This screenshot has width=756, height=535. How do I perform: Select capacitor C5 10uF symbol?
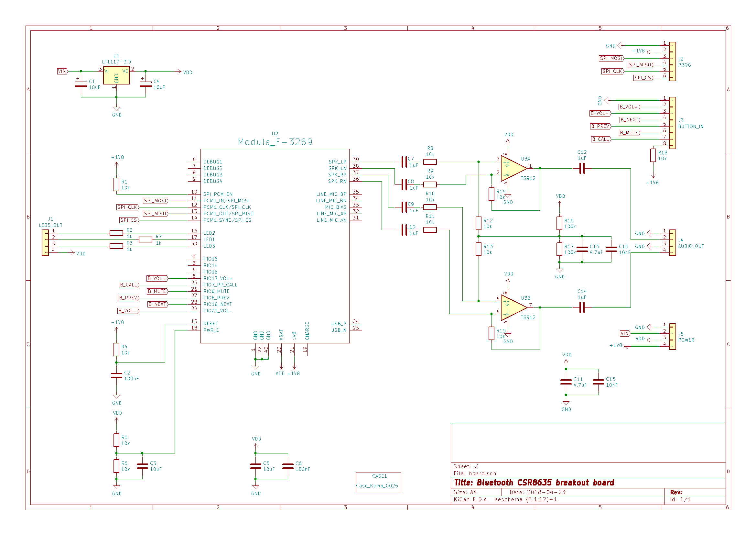click(x=255, y=466)
